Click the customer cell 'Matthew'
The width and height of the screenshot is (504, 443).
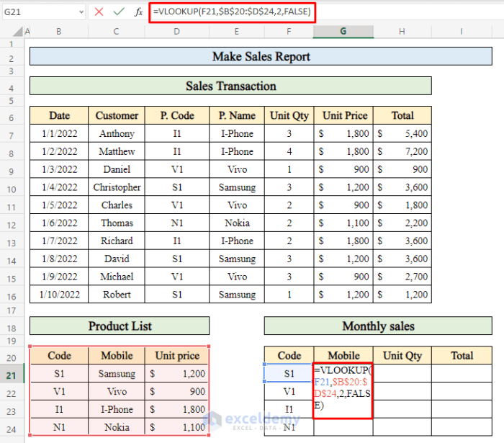coord(117,151)
